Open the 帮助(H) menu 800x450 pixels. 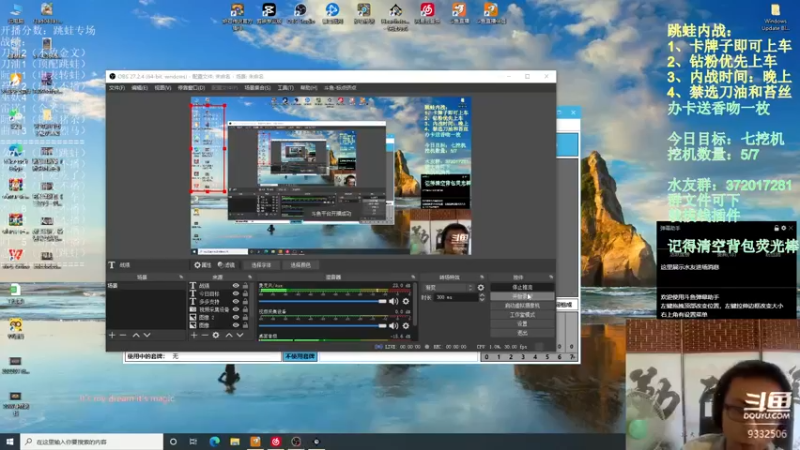309,88
